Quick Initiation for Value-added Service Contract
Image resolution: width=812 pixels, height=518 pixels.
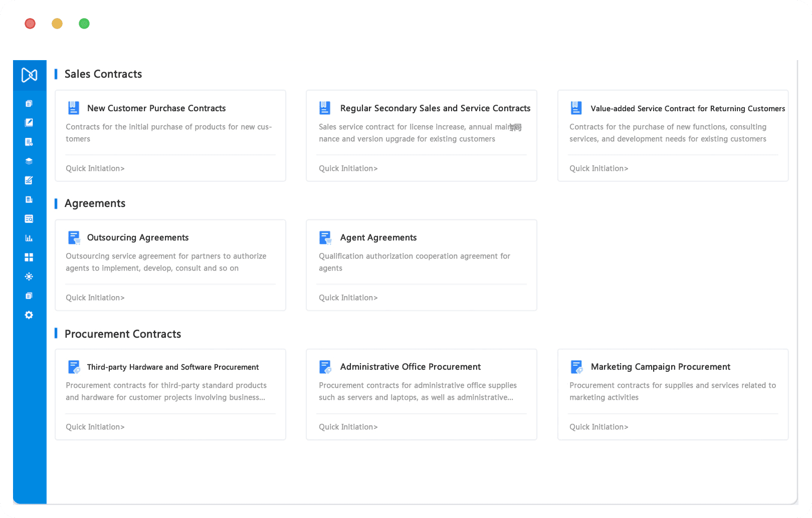click(x=599, y=168)
